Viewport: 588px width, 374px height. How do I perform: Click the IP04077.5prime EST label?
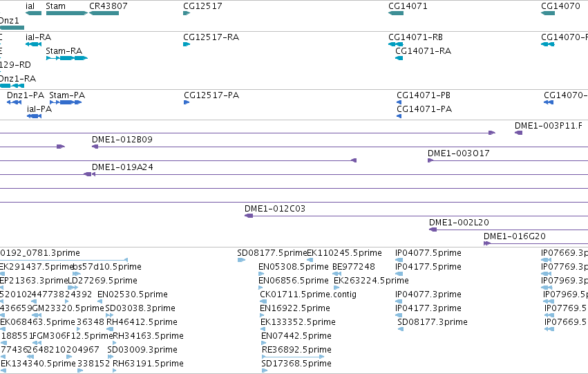coord(428,253)
